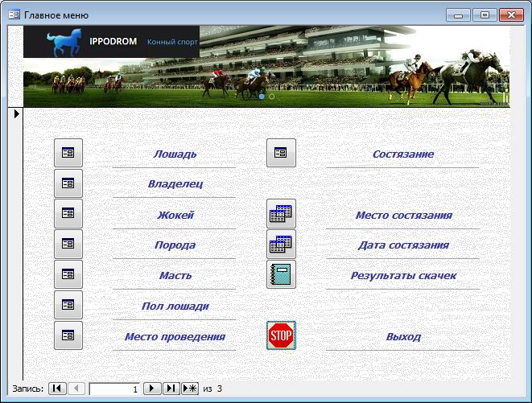532x403 pixels.
Task: Click the Дата состязания tables icon
Action: [x=281, y=244]
